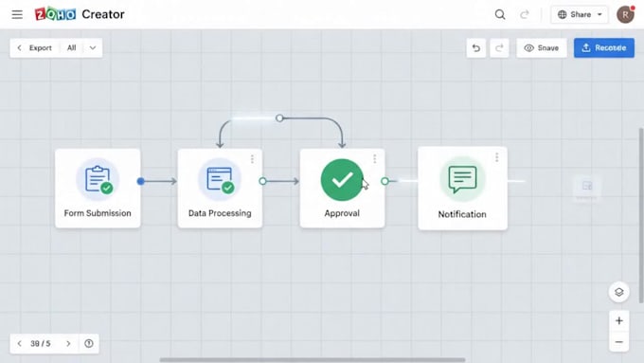Select the Form Submission clipboard icon
The image size is (644, 363).
tap(98, 179)
